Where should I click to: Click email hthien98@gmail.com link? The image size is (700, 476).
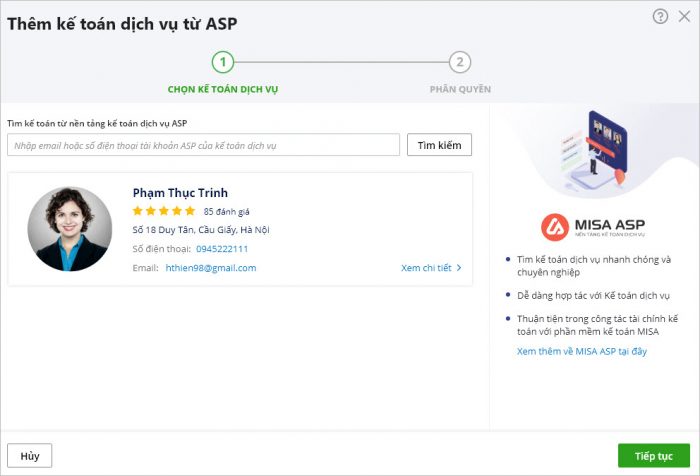tap(211, 268)
